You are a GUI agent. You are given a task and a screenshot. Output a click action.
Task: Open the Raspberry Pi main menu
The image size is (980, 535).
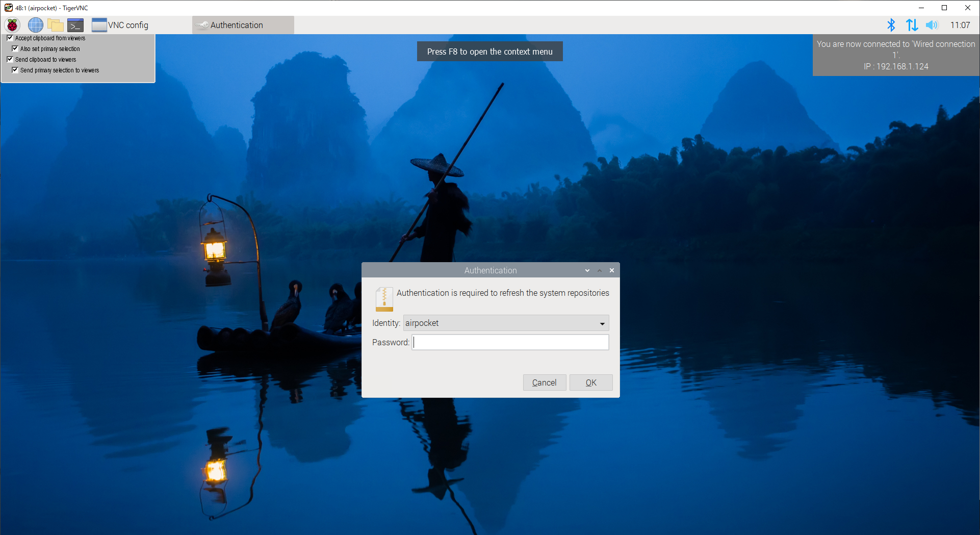click(x=12, y=25)
